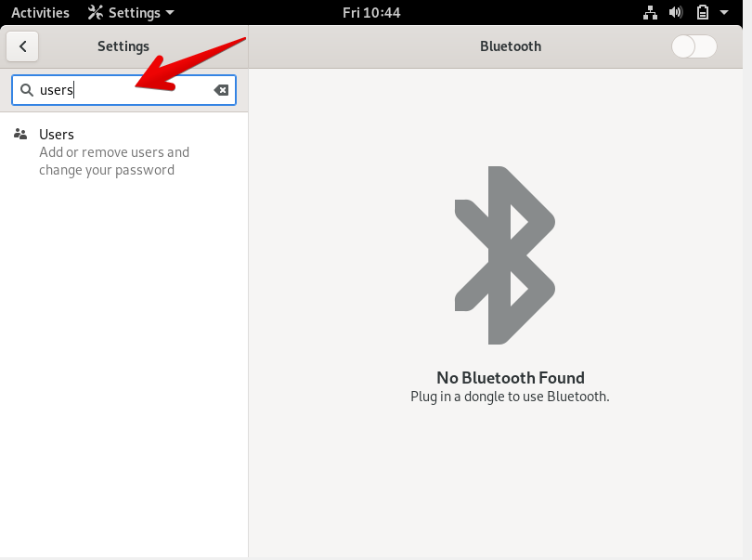Screen dimensions: 752x560
Task: Click the Users result description text
Action: [x=113, y=161]
